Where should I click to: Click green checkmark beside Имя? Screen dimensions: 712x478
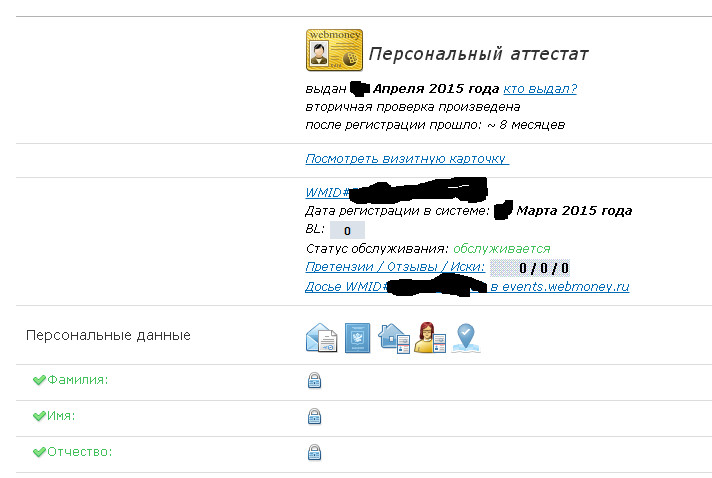coord(39,416)
